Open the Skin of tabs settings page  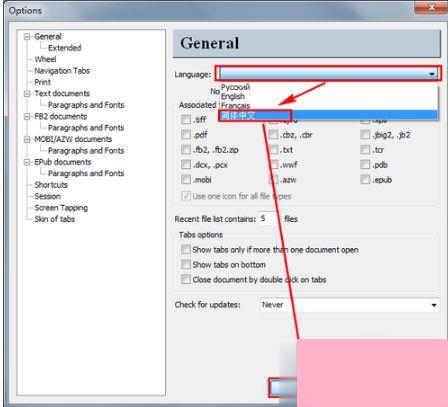[x=55, y=219]
